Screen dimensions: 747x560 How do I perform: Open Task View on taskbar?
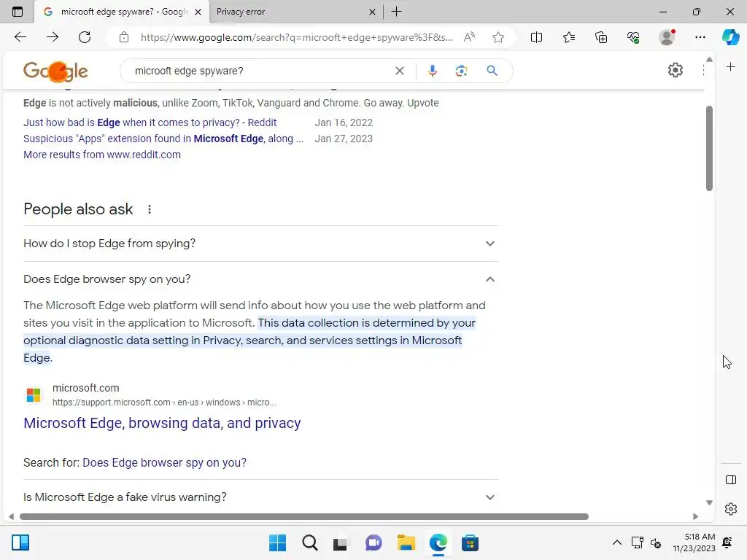(341, 542)
